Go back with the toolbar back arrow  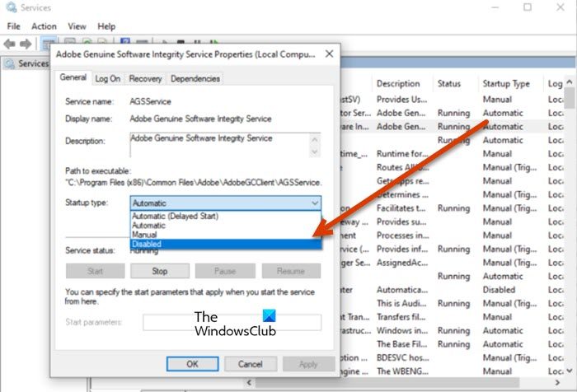tap(9, 44)
